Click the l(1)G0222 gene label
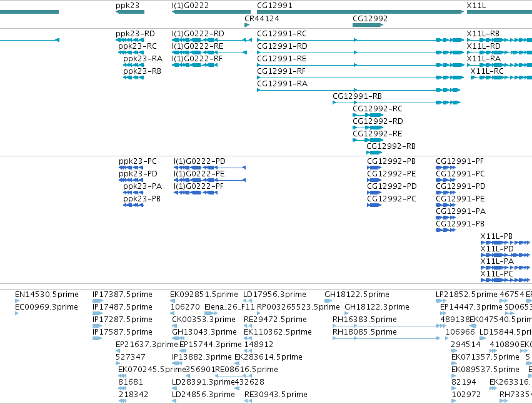This screenshot has height=404, width=532. tap(190, 6)
